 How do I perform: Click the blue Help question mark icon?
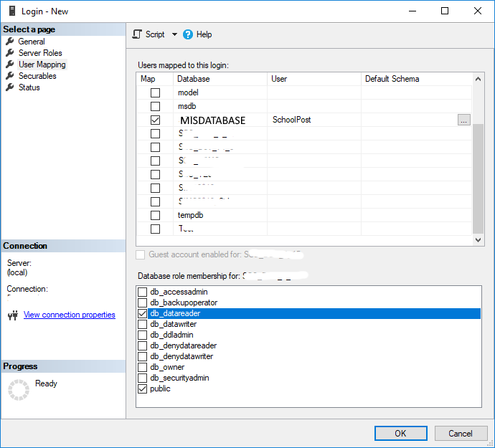point(188,34)
